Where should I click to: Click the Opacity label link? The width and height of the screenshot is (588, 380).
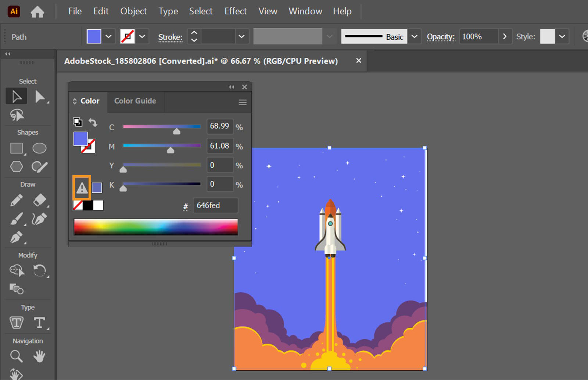(x=440, y=37)
